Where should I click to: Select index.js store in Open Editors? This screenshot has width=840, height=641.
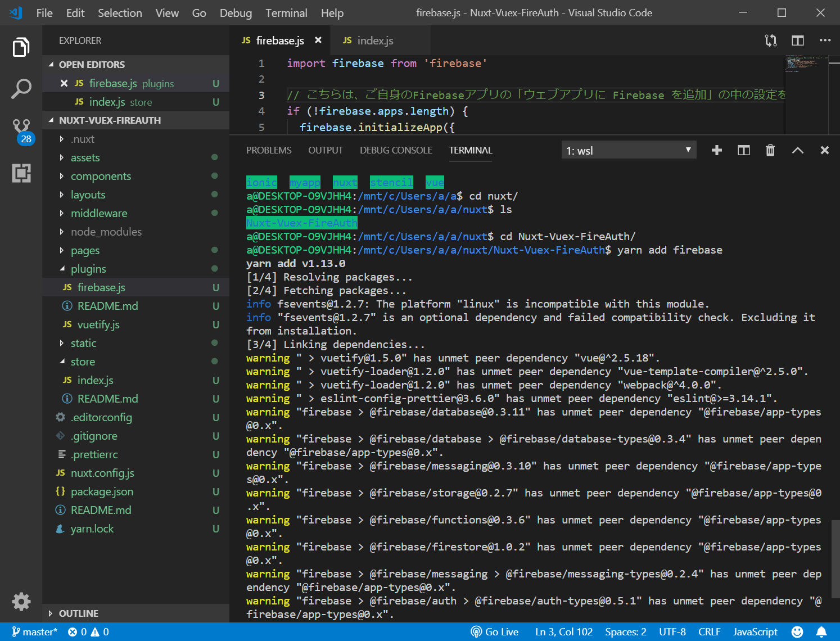(136, 102)
